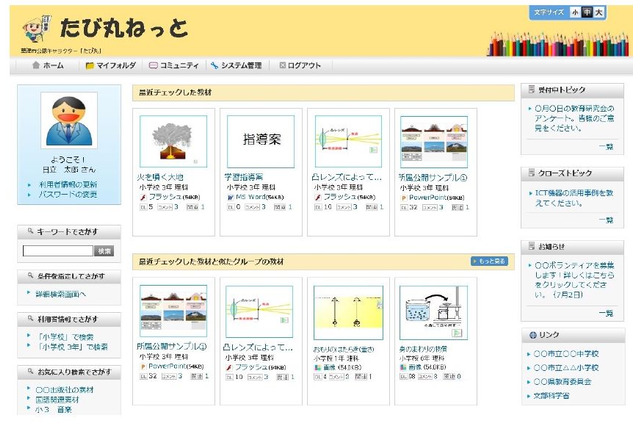The width and height of the screenshot is (640, 426).
Task: Open the ○○ボランティアを募集 notice
Action: coord(574,280)
